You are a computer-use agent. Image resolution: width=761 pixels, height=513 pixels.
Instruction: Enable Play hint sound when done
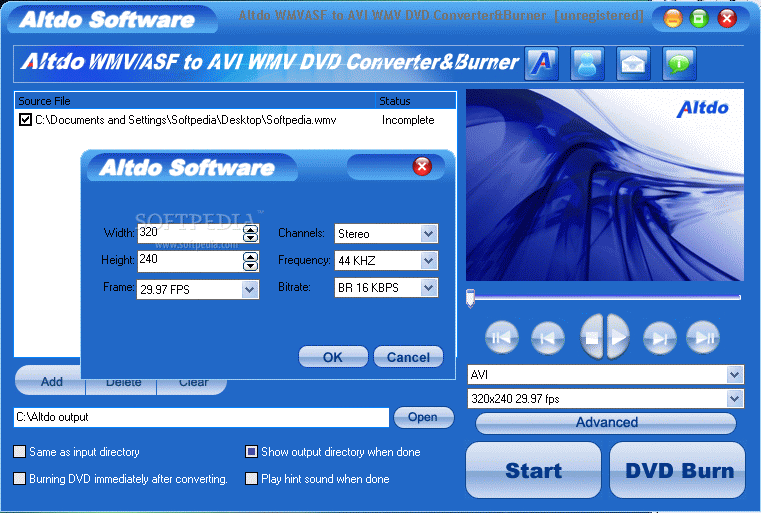251,479
